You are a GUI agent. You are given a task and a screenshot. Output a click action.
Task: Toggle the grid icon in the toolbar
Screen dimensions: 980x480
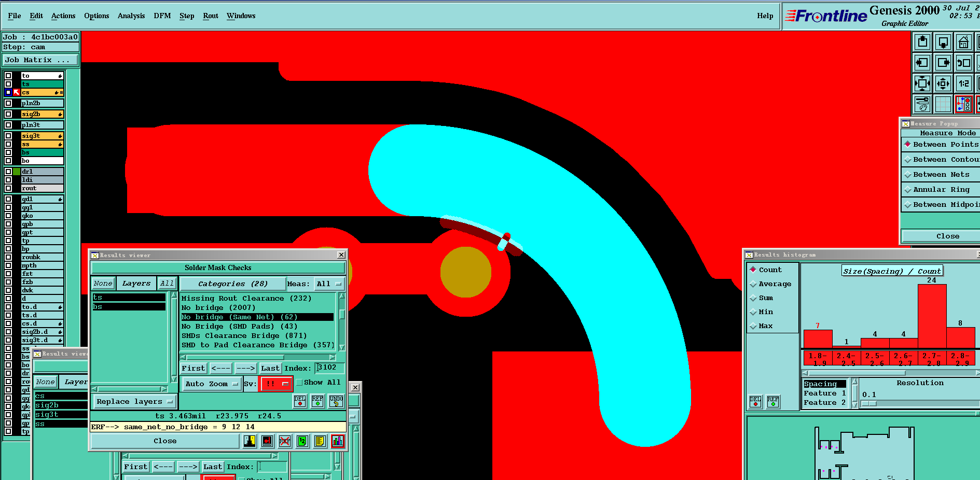tap(943, 104)
